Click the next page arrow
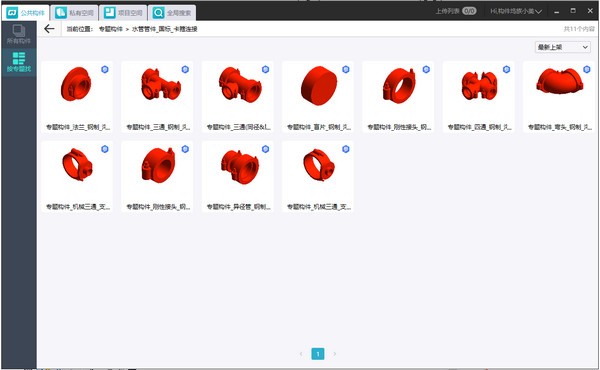This screenshot has height=370, width=600. pos(334,354)
